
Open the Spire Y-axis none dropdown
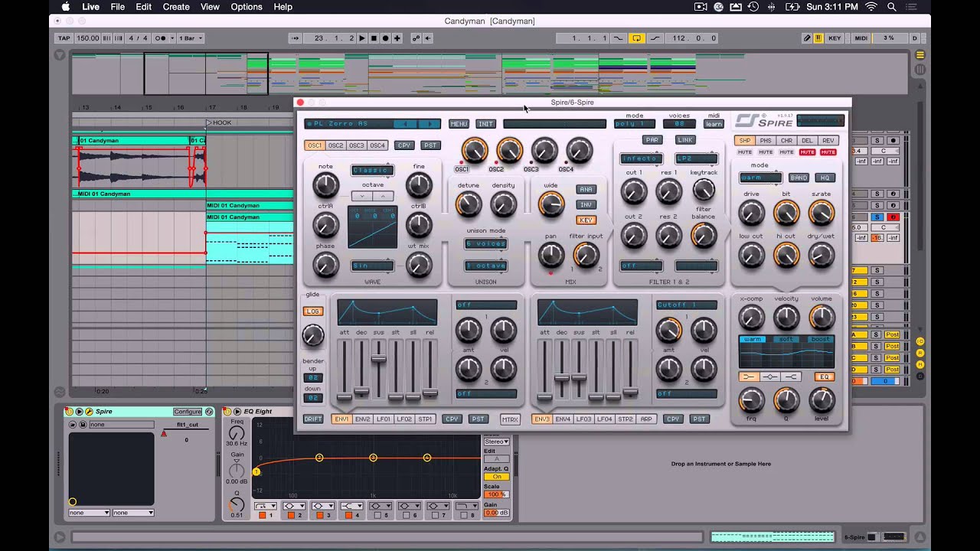tap(133, 513)
